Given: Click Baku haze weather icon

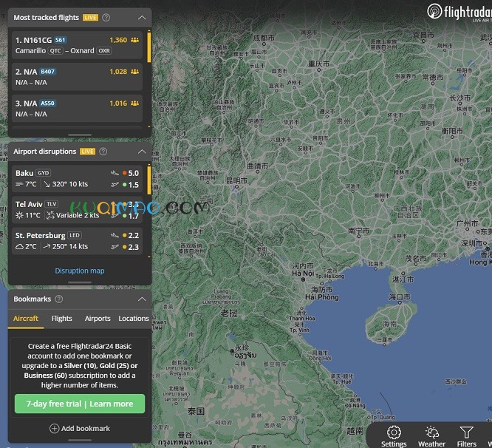Looking at the screenshot, I should [x=19, y=184].
